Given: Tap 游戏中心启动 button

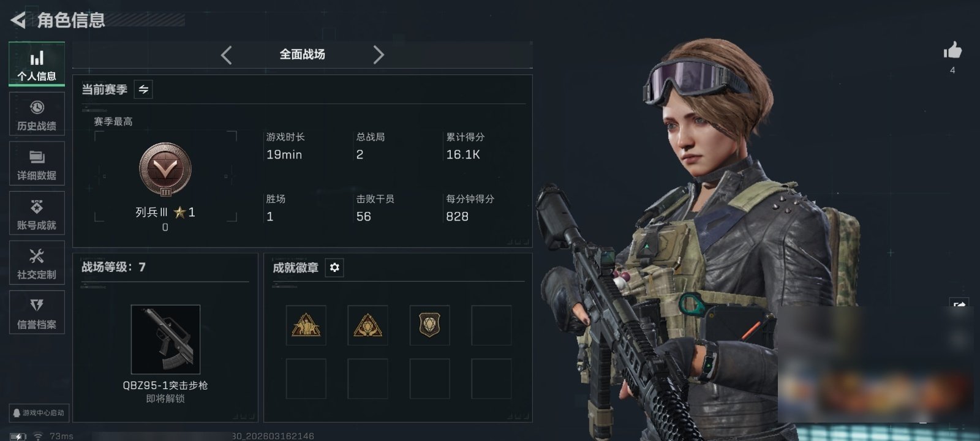Looking at the screenshot, I should point(38,413).
